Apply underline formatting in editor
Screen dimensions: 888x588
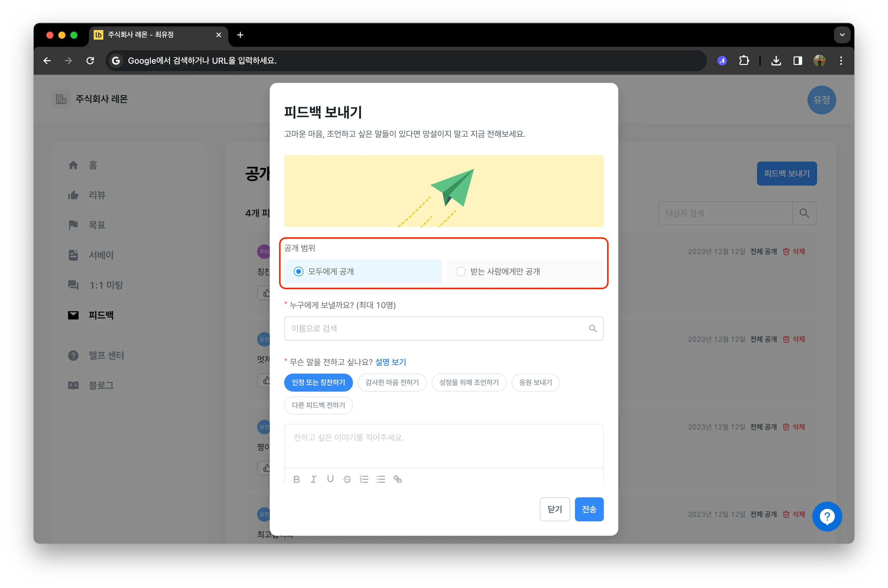pyautogui.click(x=330, y=479)
